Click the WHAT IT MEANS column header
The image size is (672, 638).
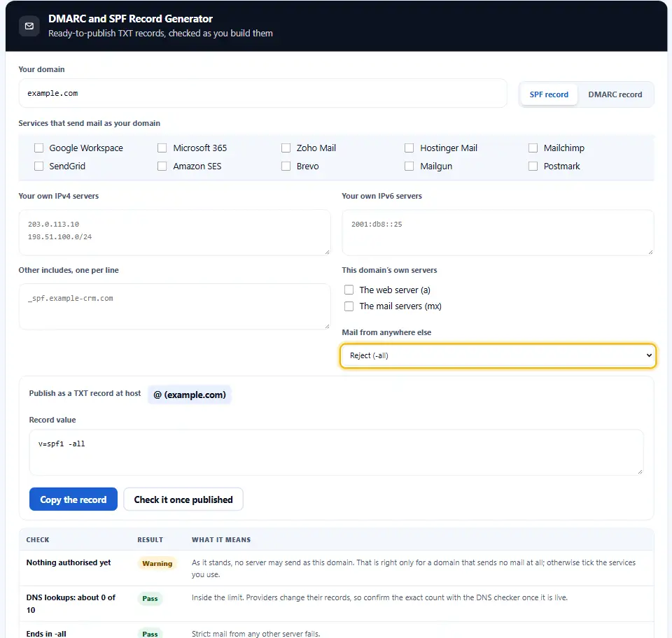(221, 539)
